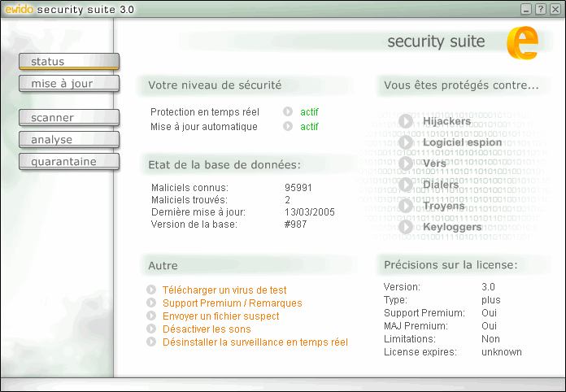
Task: Click the Support Premium value Oui
Action: point(489,313)
